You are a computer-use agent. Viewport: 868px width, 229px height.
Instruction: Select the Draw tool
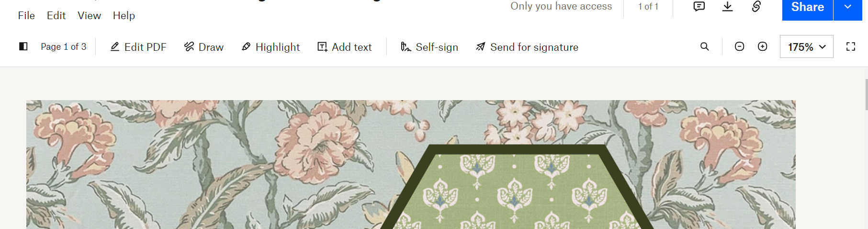[x=204, y=47]
